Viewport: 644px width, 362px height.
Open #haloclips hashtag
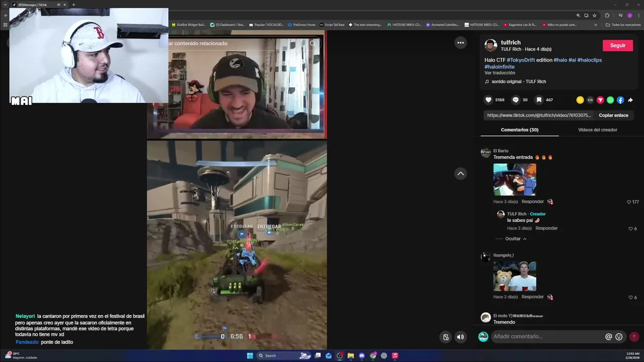coord(590,60)
